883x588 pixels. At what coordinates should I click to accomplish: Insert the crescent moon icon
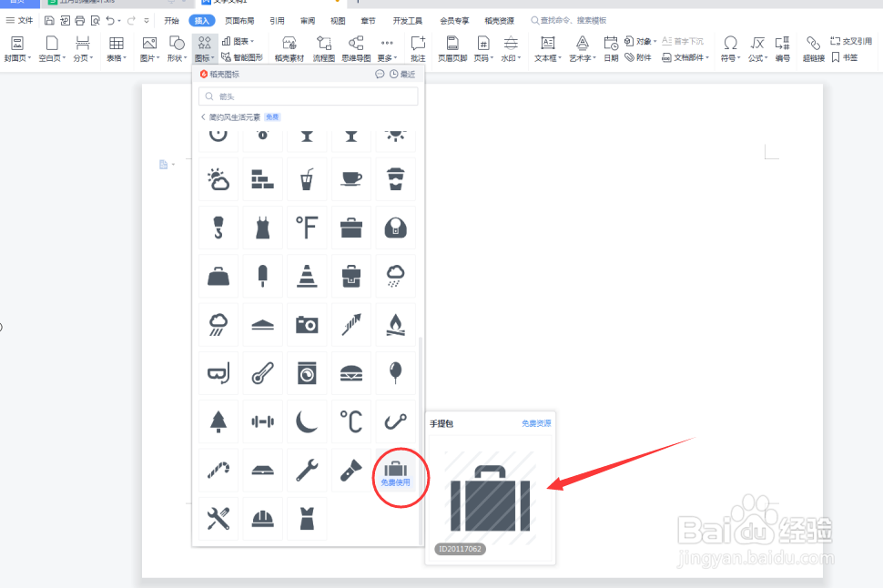coord(307,421)
